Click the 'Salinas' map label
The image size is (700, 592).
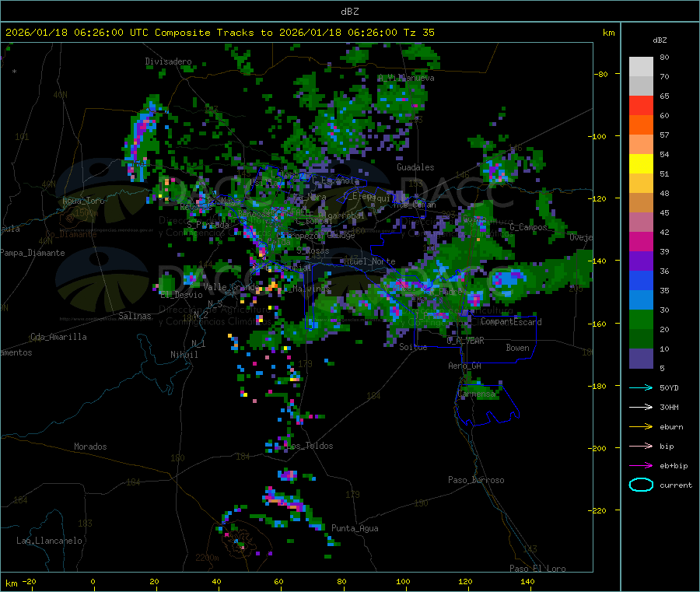pyautogui.click(x=135, y=316)
